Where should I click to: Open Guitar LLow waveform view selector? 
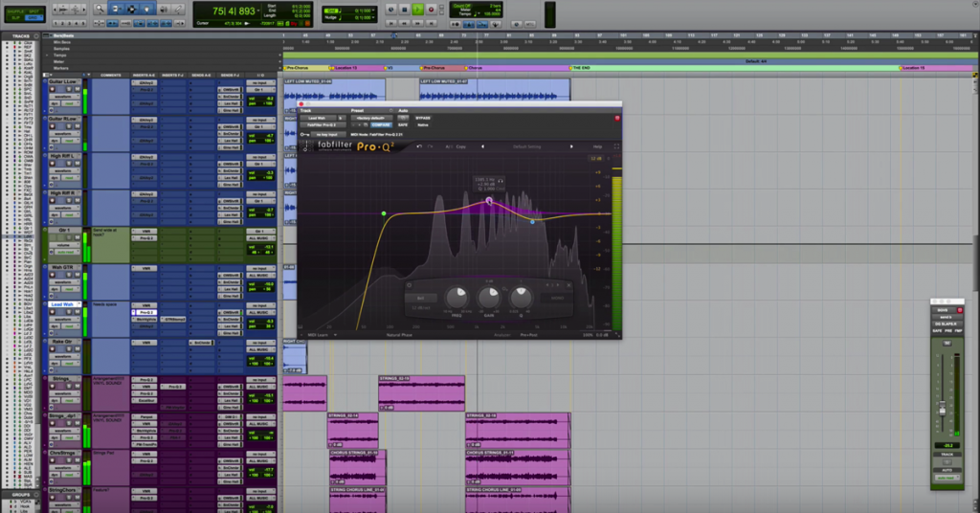(64, 97)
